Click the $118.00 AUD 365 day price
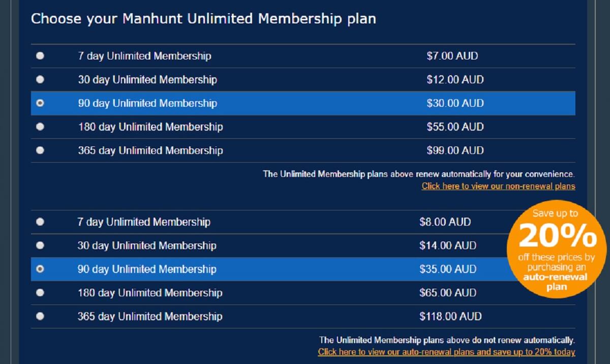Image resolution: width=610 pixels, height=364 pixels. [450, 316]
